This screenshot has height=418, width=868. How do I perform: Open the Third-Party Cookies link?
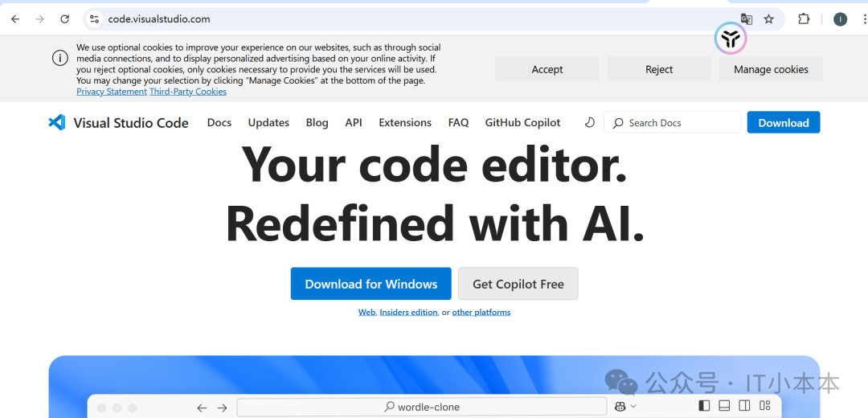click(187, 92)
